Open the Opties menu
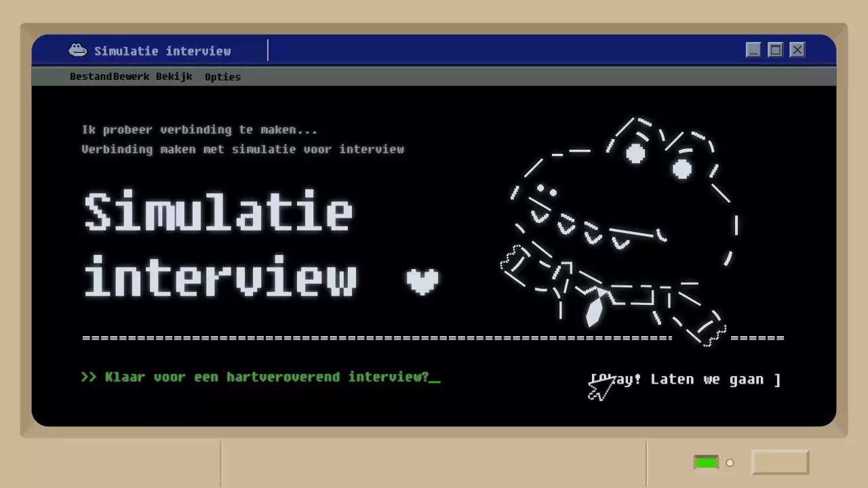This screenshot has height=488, width=868. 222,77
